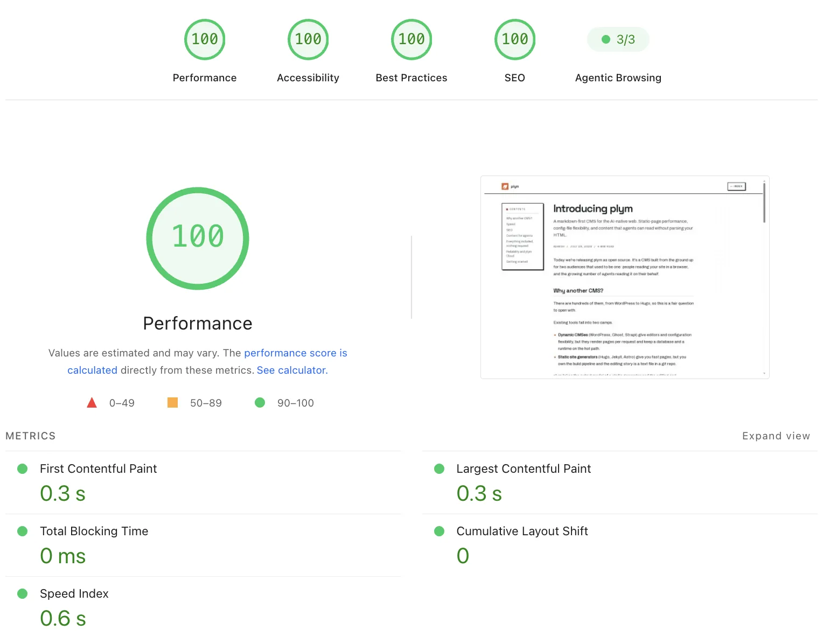Select the 0 value under Cumulative Layout Shift
This screenshot has height=644, width=823.
(463, 556)
